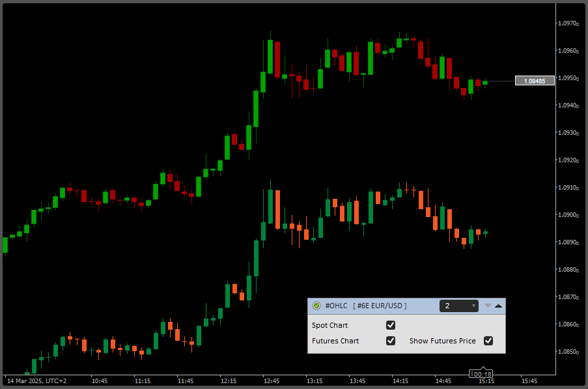Click the gray down-arrow in OHLC panel header
Image resolution: width=588 pixels, height=389 pixels.
click(x=488, y=306)
